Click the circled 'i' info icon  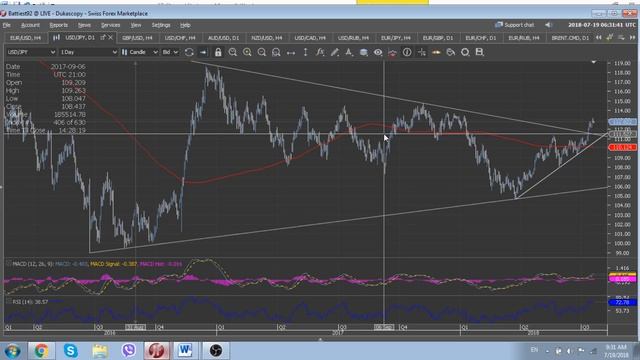(407, 52)
